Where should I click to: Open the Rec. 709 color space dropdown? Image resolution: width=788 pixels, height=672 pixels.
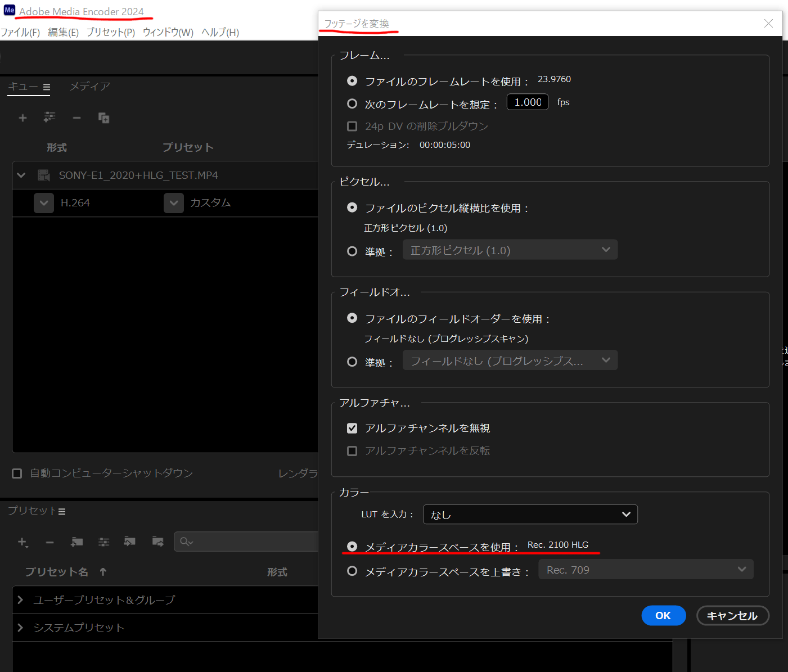click(645, 569)
